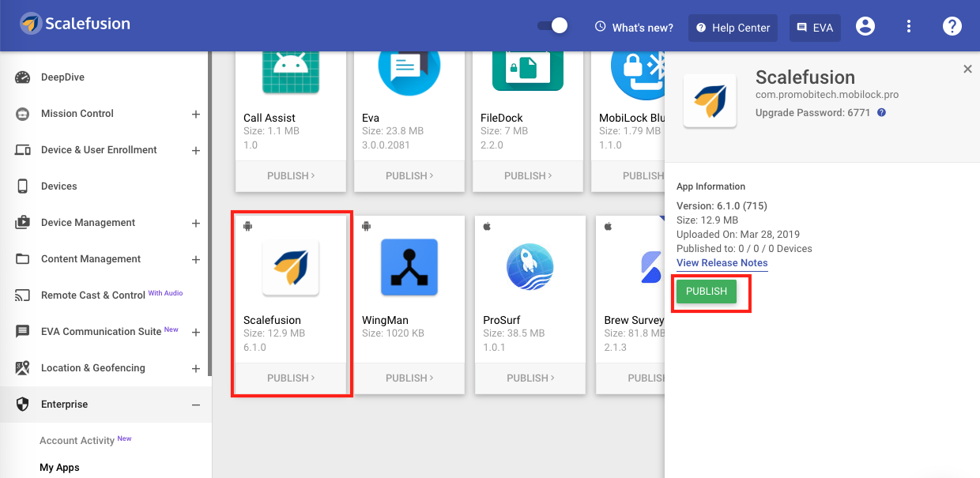The image size is (980, 478).
Task: Open EVA Communication Suite section
Action: coord(101,332)
